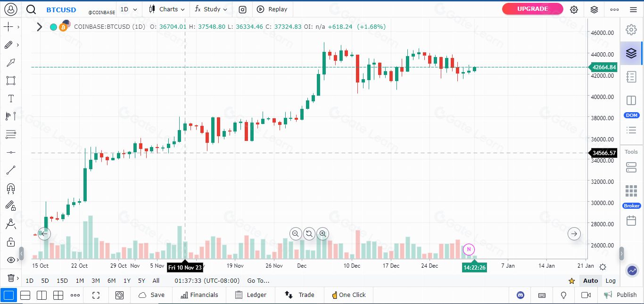This screenshot has width=644, height=304.
Task: Open the Study indicators dropdown
Action: (211, 9)
